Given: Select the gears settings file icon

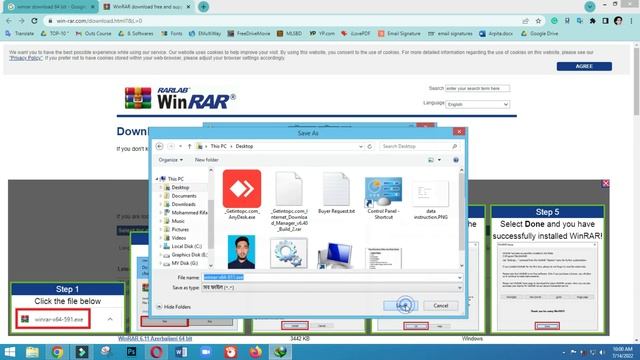Looking at the screenshot, I should 289,253.
